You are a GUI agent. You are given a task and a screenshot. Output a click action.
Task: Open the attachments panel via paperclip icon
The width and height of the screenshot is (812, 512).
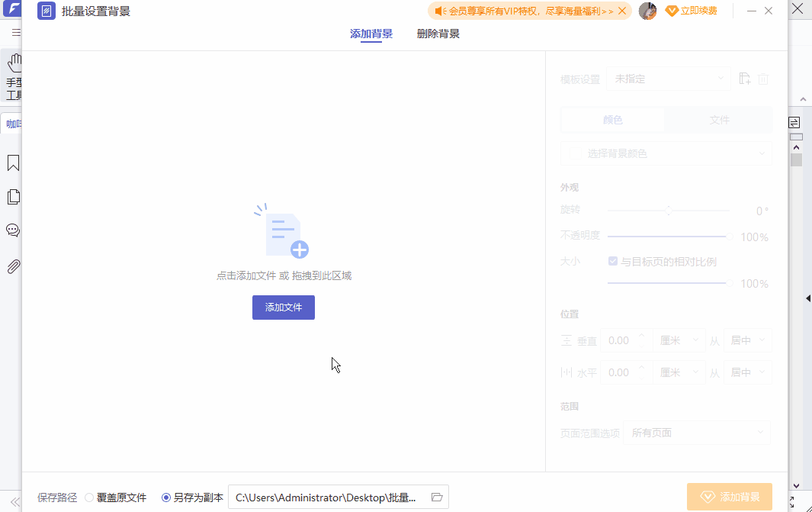13,266
